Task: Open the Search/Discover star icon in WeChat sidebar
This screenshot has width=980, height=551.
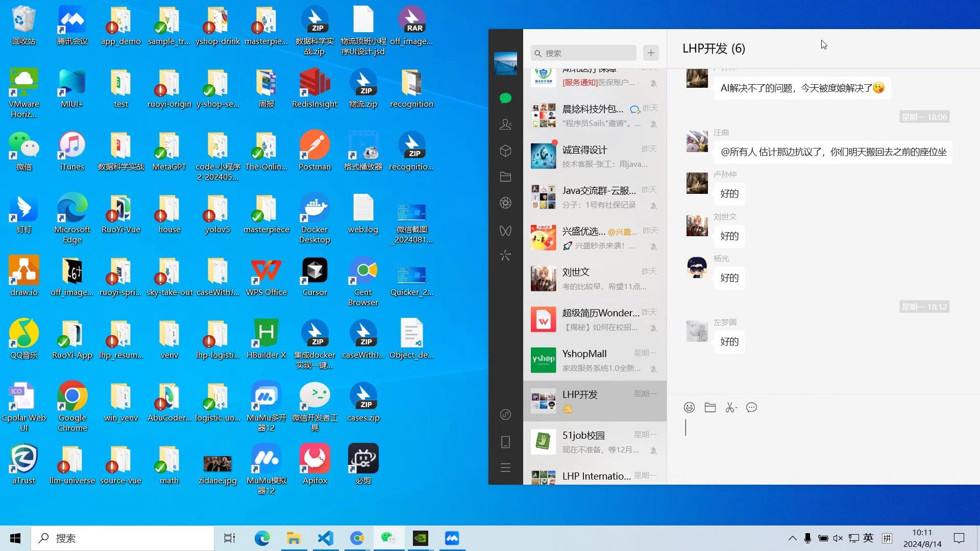Action: 505,256
